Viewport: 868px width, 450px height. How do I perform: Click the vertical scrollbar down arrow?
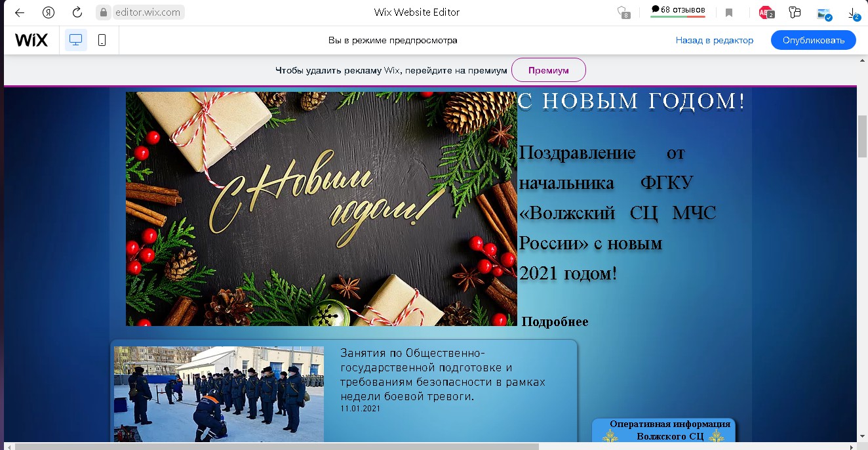coord(862,436)
